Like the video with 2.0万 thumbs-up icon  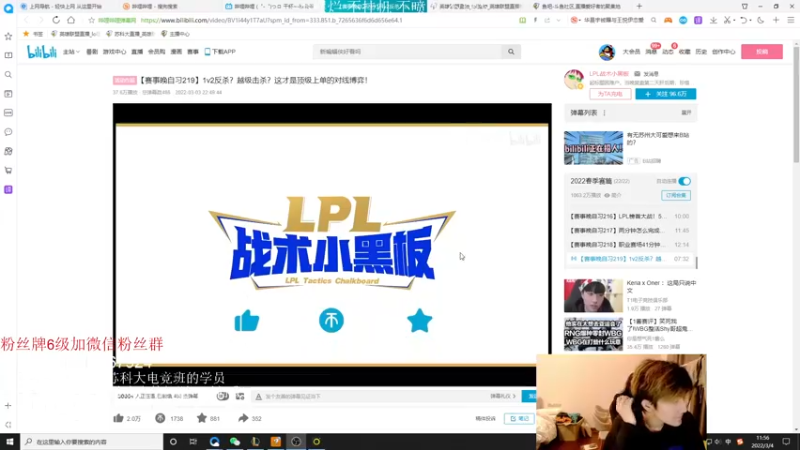(x=118, y=418)
